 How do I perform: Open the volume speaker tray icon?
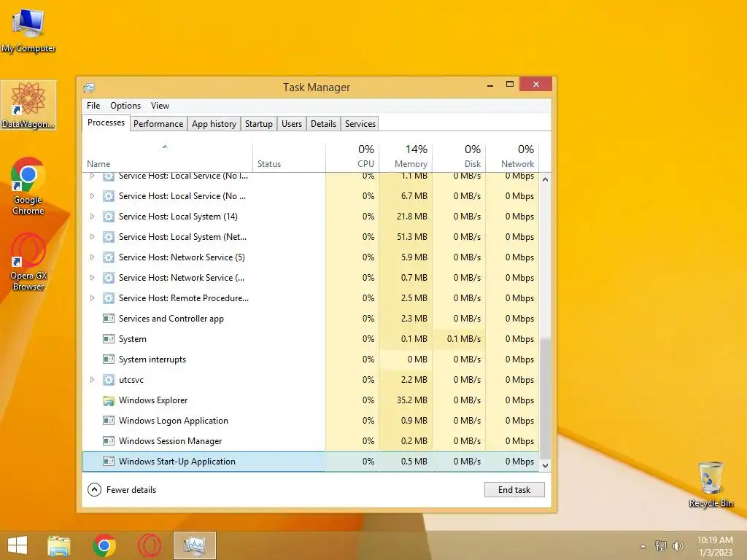click(678, 545)
